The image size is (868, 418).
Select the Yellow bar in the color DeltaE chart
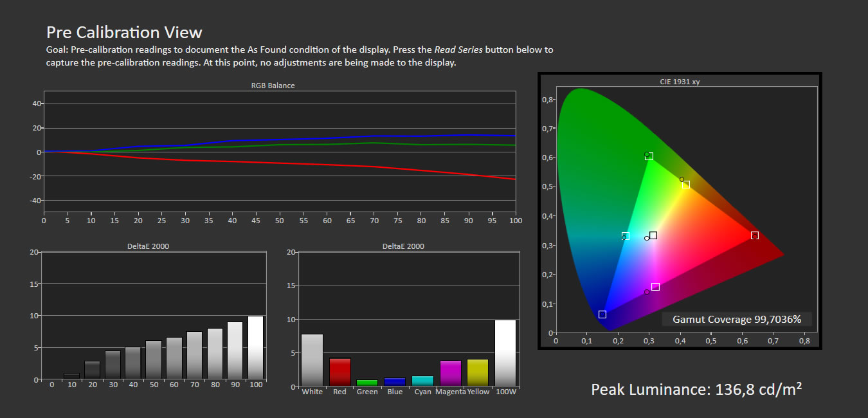coord(478,373)
